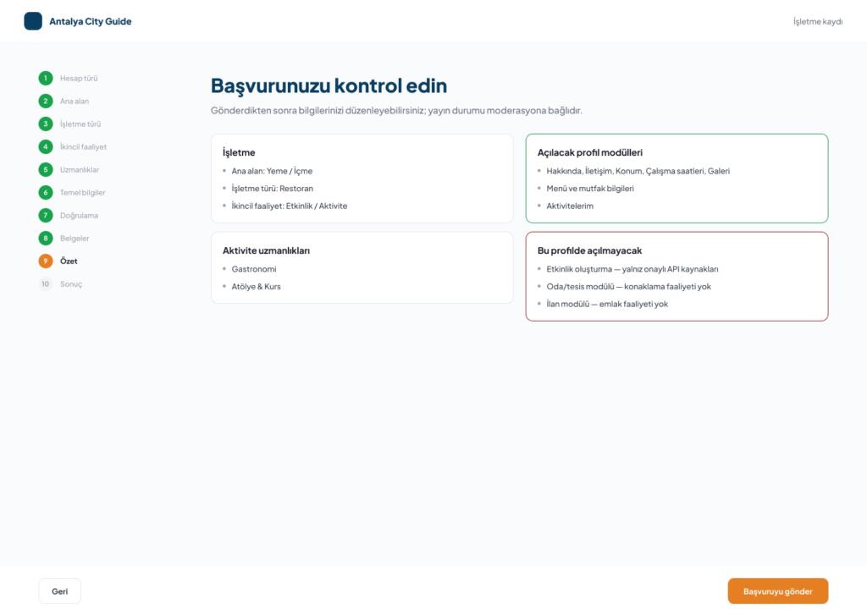
Task: Open the Doğrulama step label
Action: (x=79, y=216)
